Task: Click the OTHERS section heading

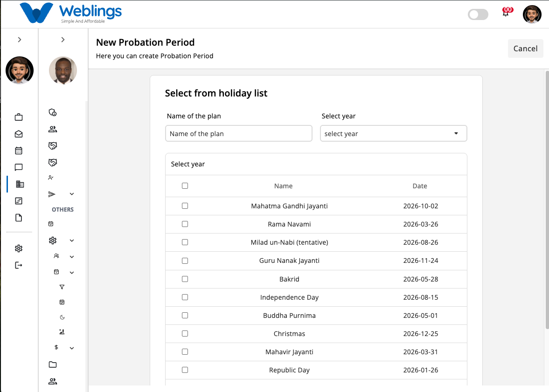Action: pyautogui.click(x=63, y=210)
